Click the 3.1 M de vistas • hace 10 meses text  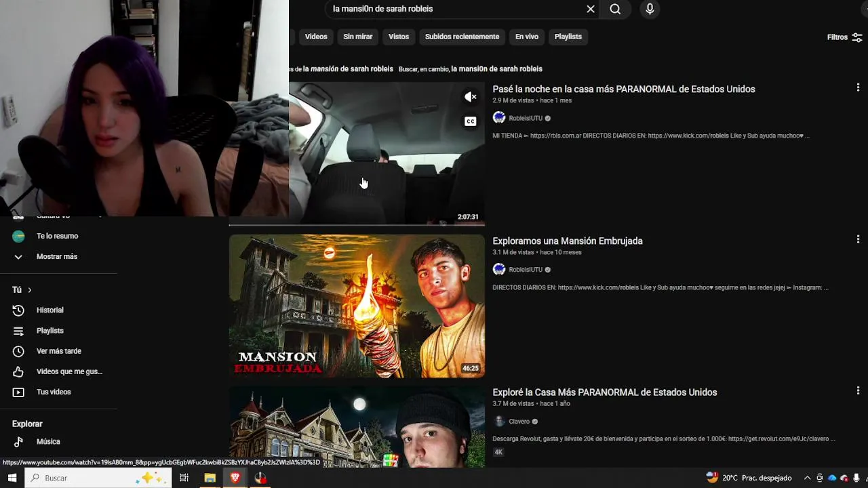point(537,252)
